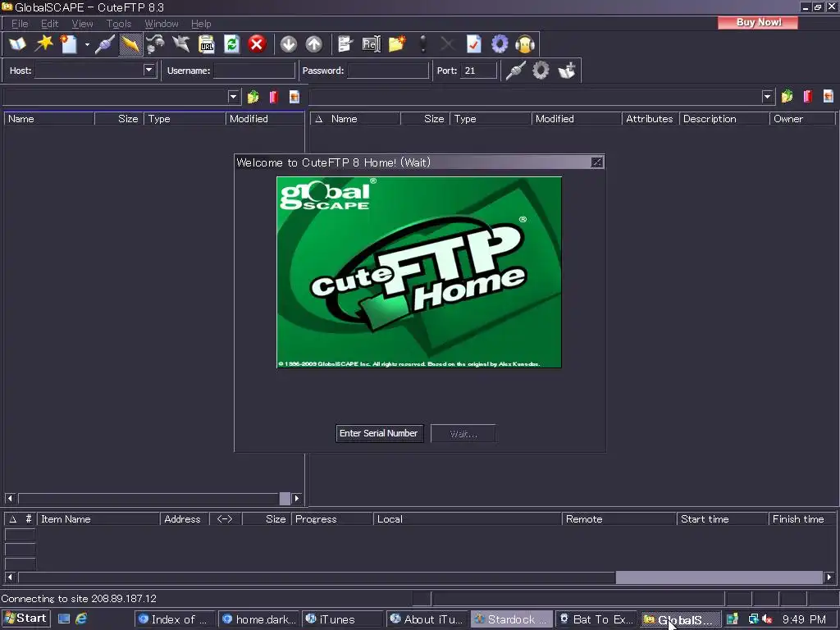Viewport: 840px width, 630px height.
Task: Click the New Folder icon
Action: 397,44
